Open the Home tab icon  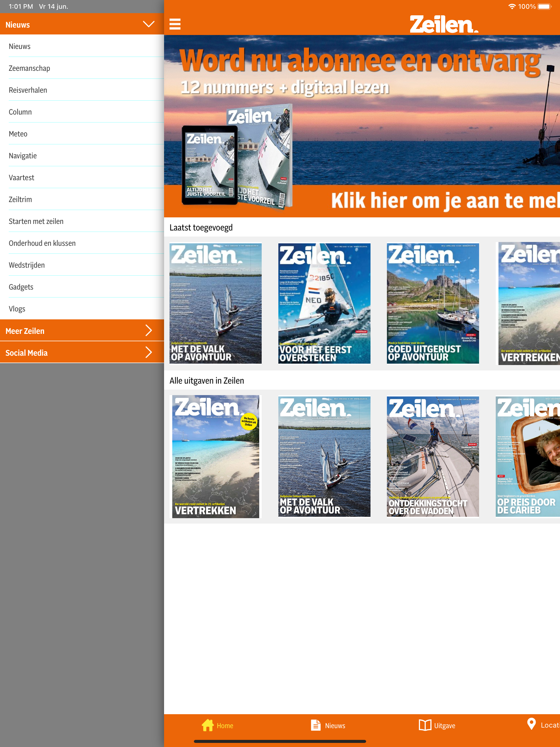pyautogui.click(x=208, y=725)
